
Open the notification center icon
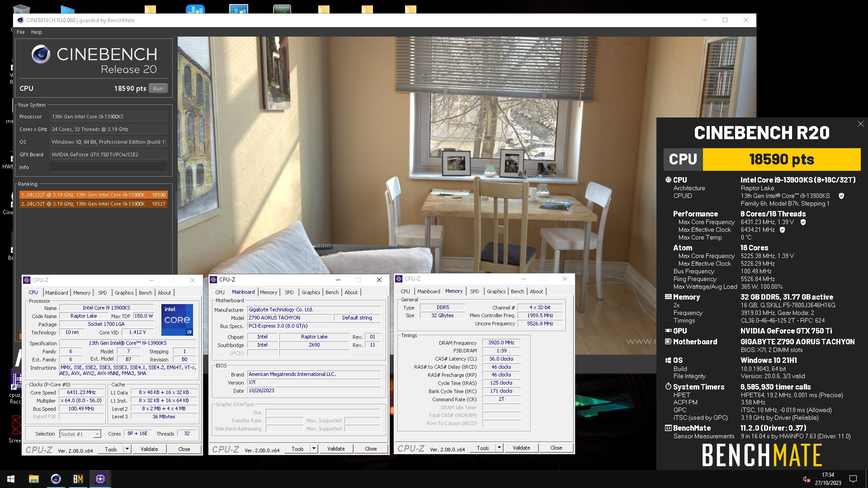[853, 479]
